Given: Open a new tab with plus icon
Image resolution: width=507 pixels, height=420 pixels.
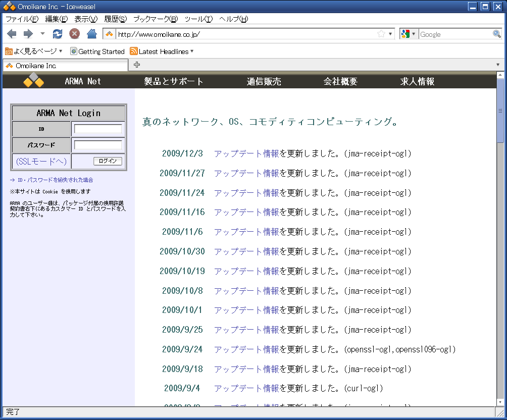Looking at the screenshot, I should (136, 65).
